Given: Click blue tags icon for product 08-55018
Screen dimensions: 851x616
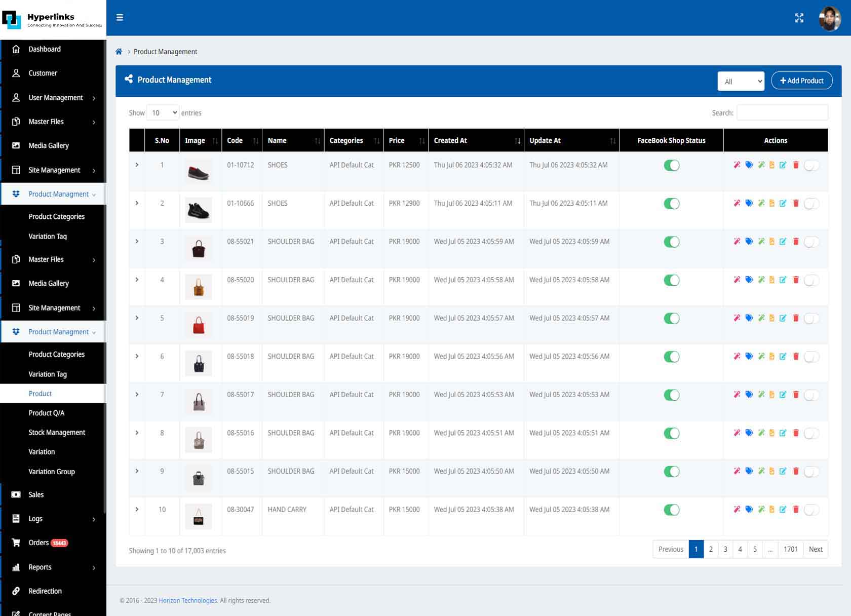Looking at the screenshot, I should (x=749, y=356).
